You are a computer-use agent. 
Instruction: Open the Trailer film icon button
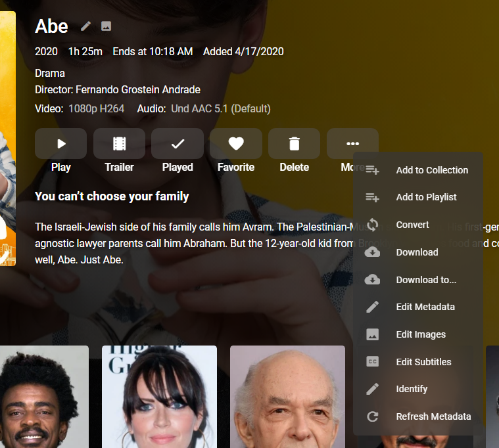tap(120, 144)
